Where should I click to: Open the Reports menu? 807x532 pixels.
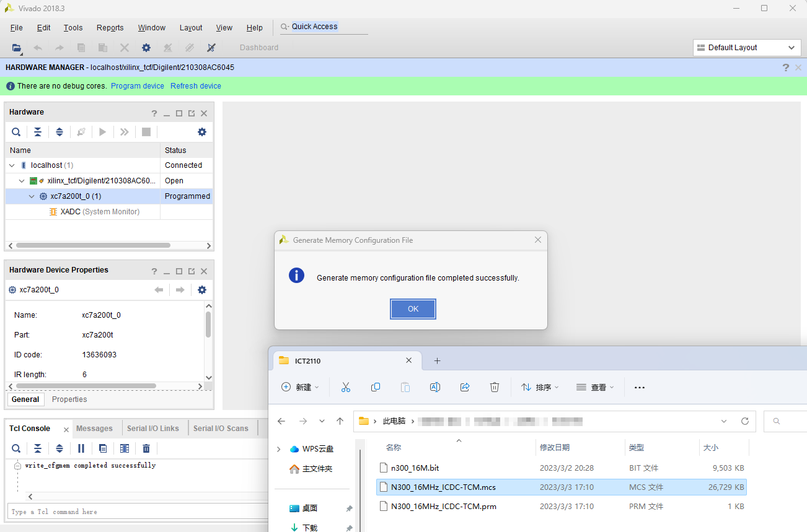(110, 28)
